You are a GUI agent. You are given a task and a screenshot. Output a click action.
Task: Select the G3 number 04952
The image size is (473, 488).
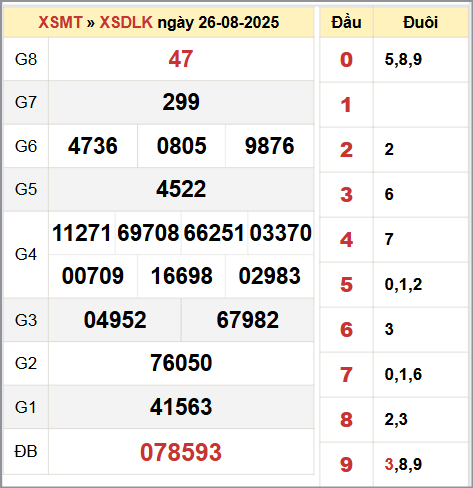click(x=115, y=320)
